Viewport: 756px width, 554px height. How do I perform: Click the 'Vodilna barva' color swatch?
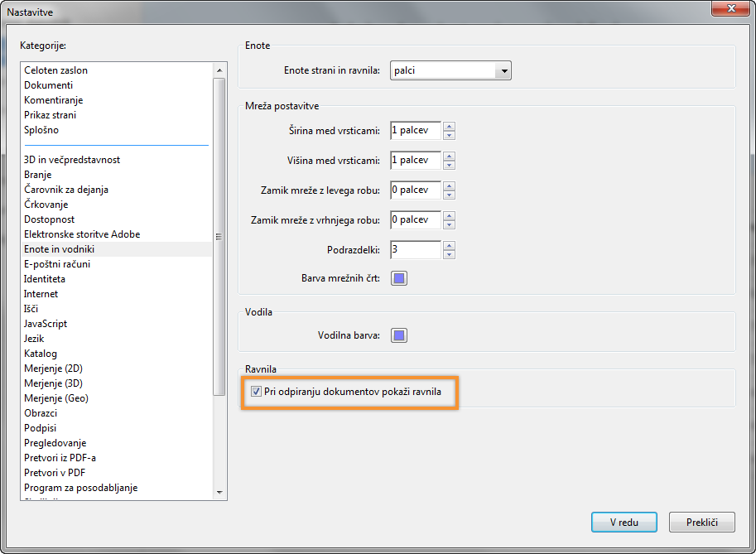click(x=399, y=335)
